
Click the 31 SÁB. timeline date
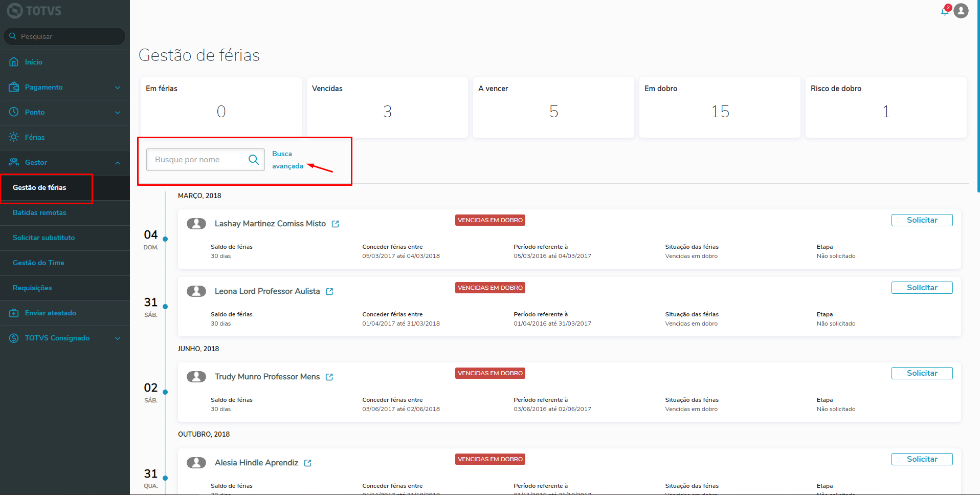point(151,307)
